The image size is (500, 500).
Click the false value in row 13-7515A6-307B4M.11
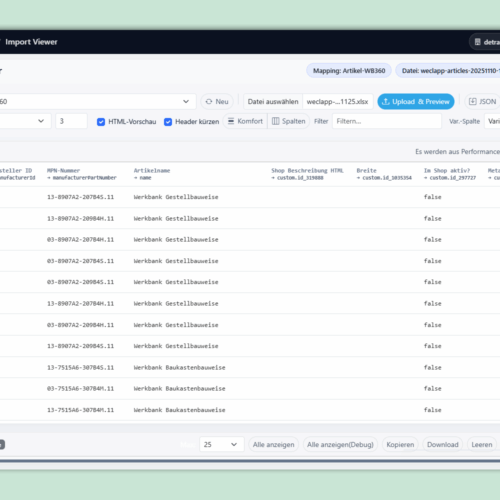point(433,410)
